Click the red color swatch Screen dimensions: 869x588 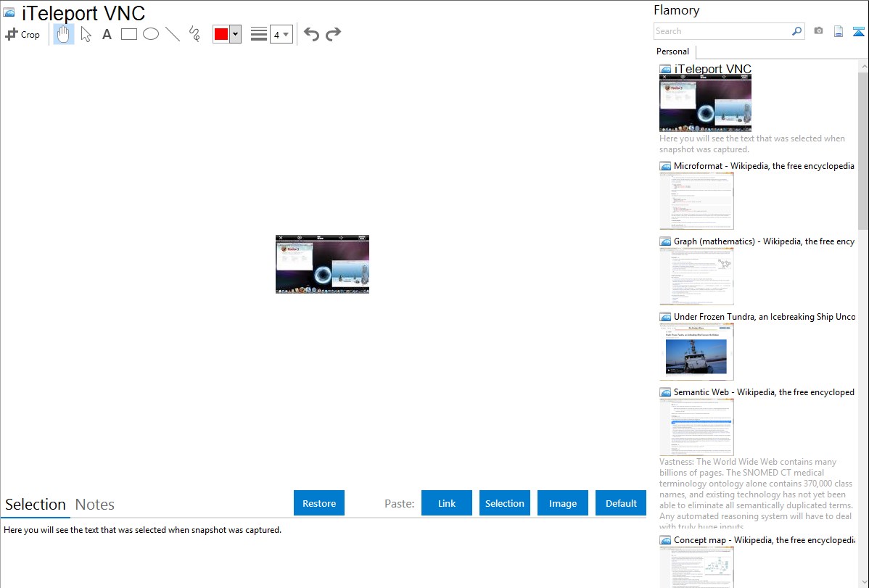pos(221,34)
